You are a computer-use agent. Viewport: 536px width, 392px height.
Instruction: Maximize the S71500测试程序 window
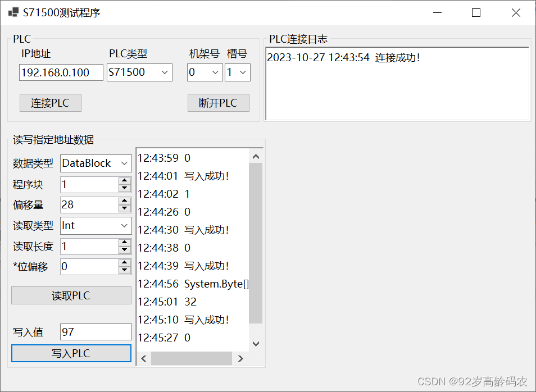(476, 13)
